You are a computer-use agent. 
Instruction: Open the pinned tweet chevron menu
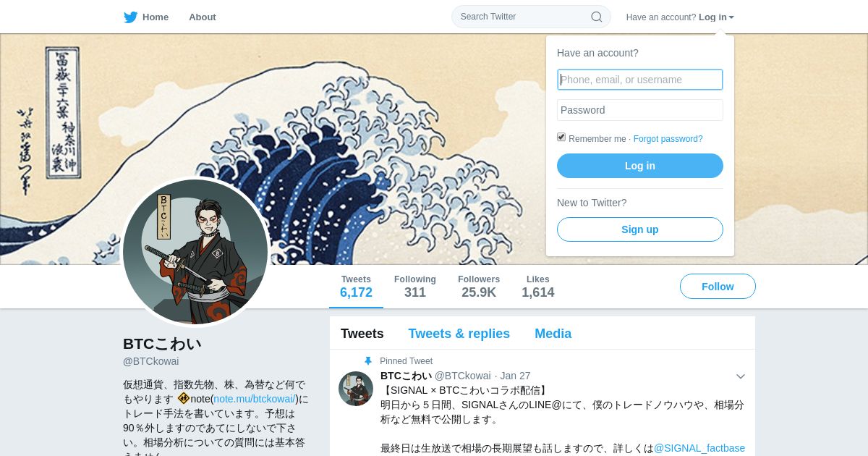(741, 376)
